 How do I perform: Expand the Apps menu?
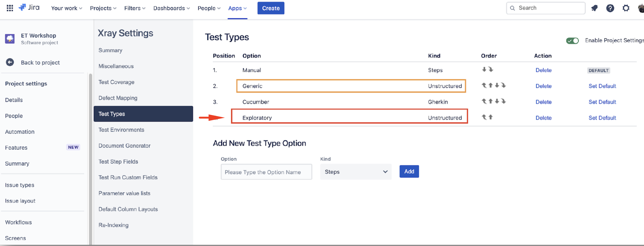[x=237, y=8]
